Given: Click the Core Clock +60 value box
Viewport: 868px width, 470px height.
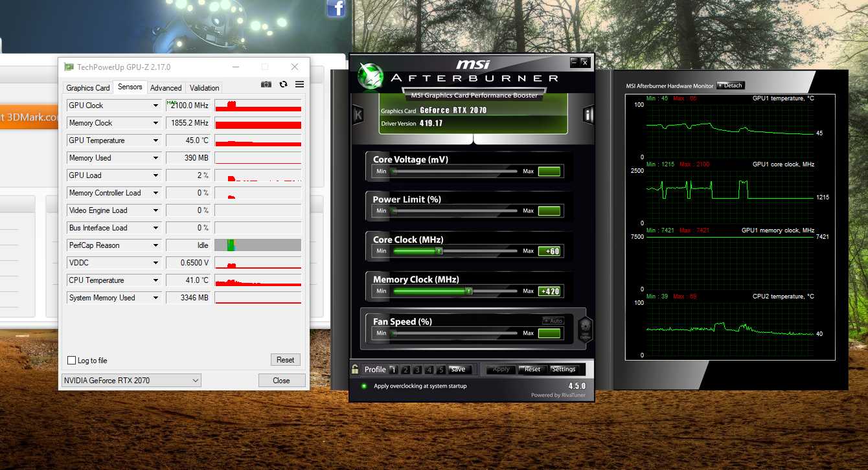Looking at the screenshot, I should tap(549, 251).
